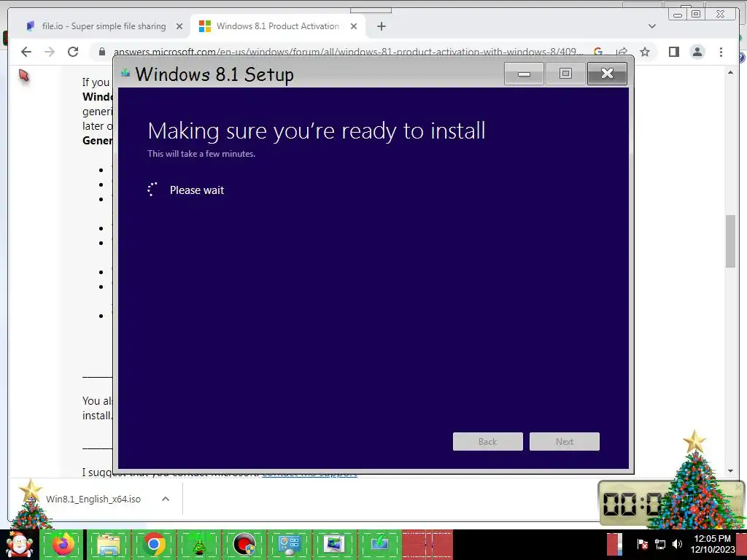This screenshot has width=747, height=560.
Task: Select the Windows 8.1 Product Activation tab
Action: [x=278, y=26]
